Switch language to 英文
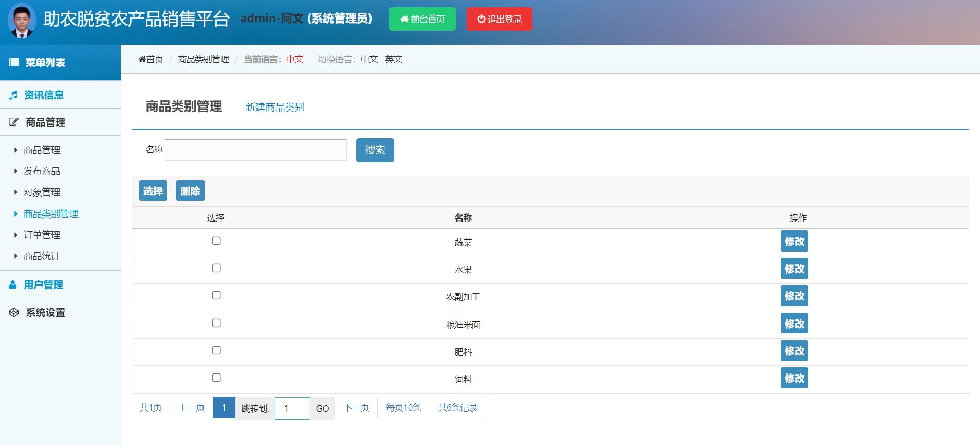The width and height of the screenshot is (980, 445). [x=394, y=59]
